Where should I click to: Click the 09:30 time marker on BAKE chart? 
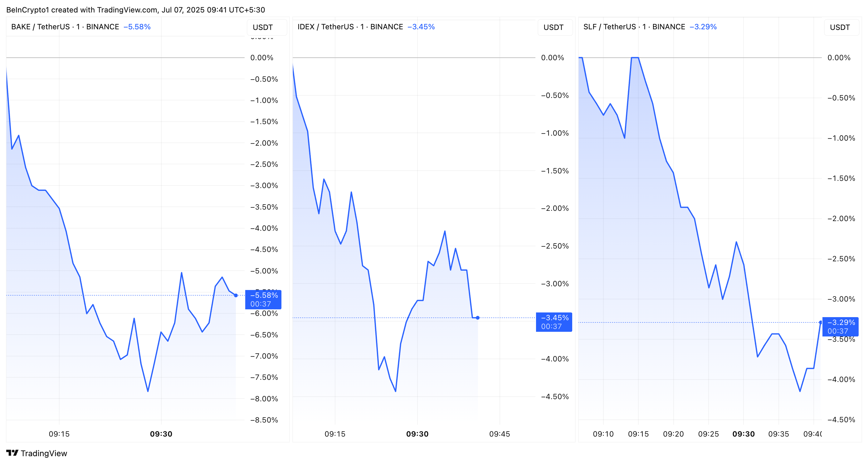pyautogui.click(x=161, y=434)
